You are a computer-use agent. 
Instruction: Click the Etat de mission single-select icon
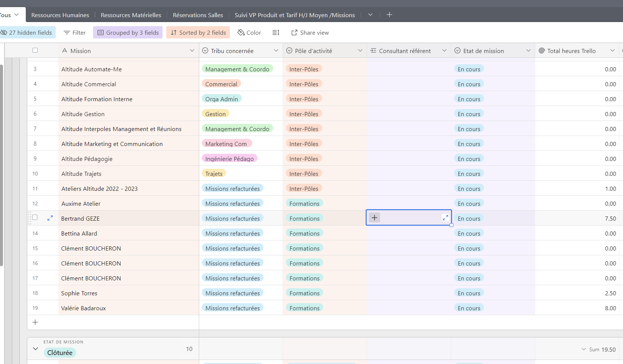[x=457, y=50]
